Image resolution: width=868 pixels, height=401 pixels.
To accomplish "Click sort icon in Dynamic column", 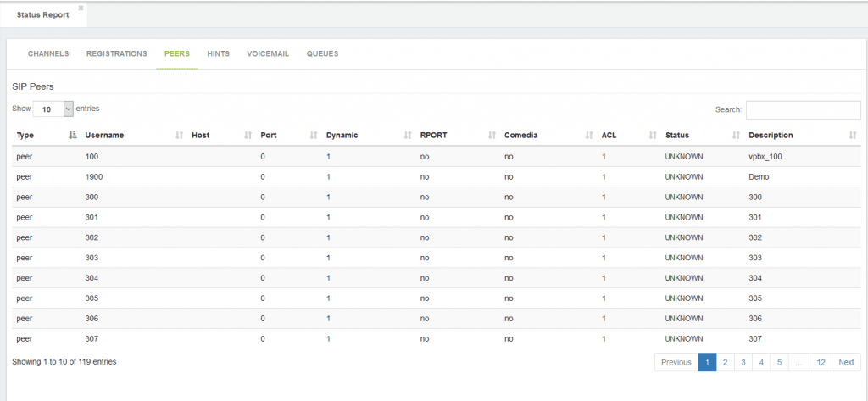I will tap(408, 135).
